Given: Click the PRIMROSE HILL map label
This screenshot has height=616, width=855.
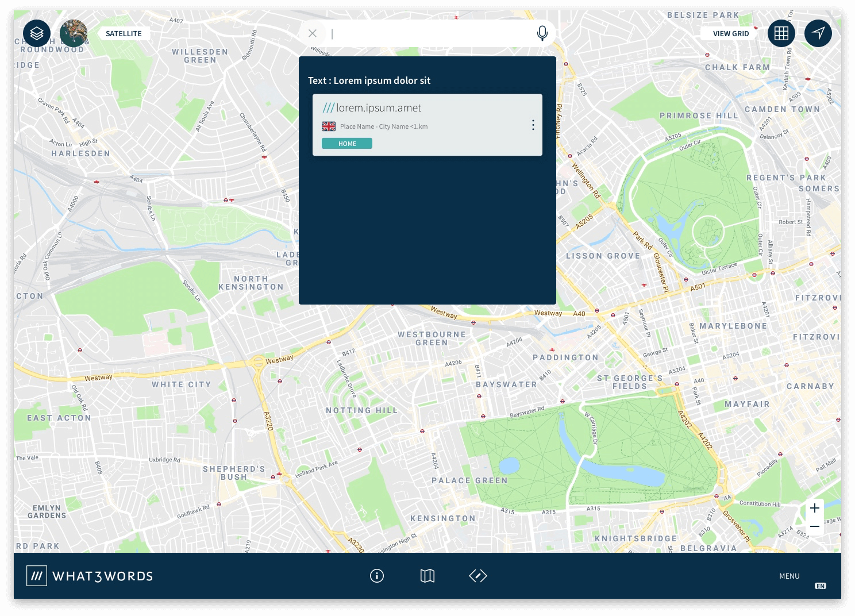Looking at the screenshot, I should point(699,115).
